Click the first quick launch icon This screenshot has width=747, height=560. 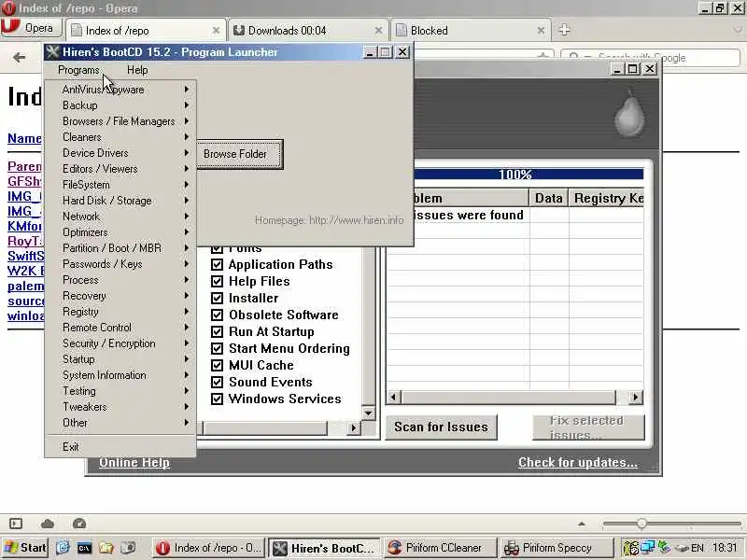click(63, 548)
